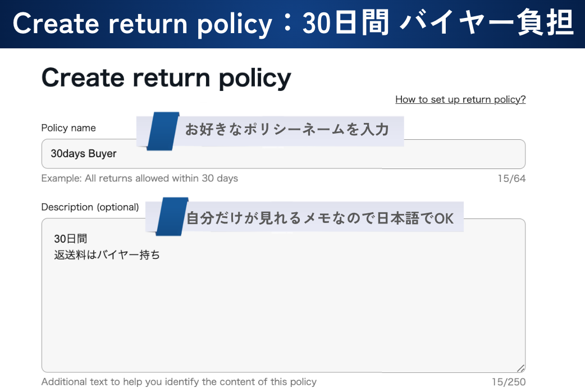Click the blue ribbon icon beside Policy name

162,130
